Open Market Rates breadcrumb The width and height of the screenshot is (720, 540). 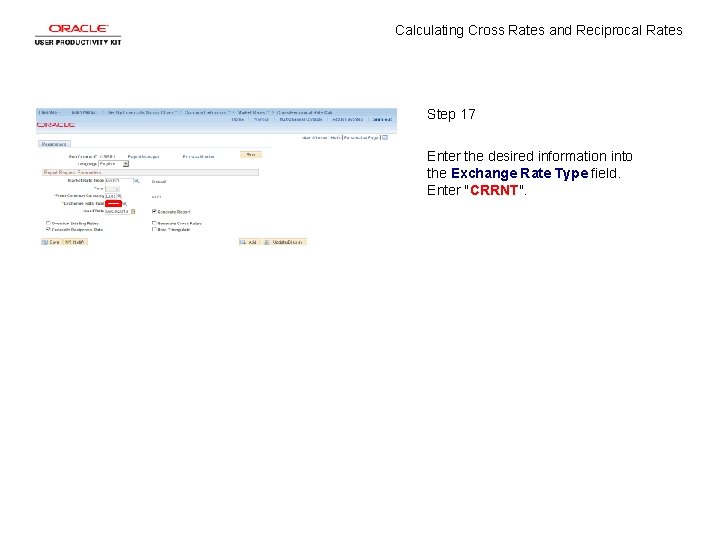253,112
